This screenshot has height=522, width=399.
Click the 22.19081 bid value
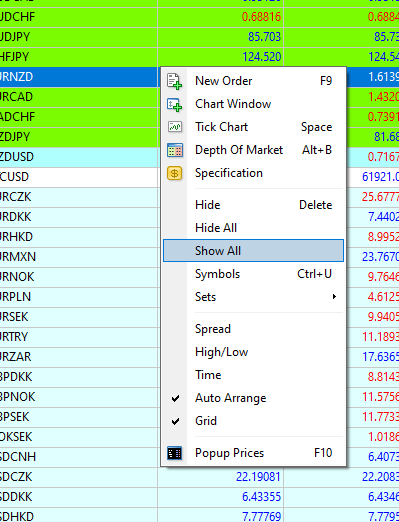pos(258,477)
